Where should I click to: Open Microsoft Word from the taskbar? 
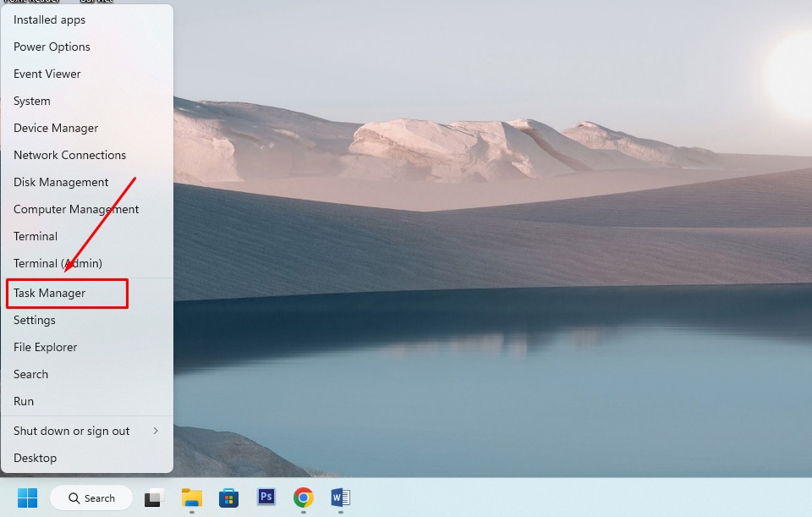[340, 498]
